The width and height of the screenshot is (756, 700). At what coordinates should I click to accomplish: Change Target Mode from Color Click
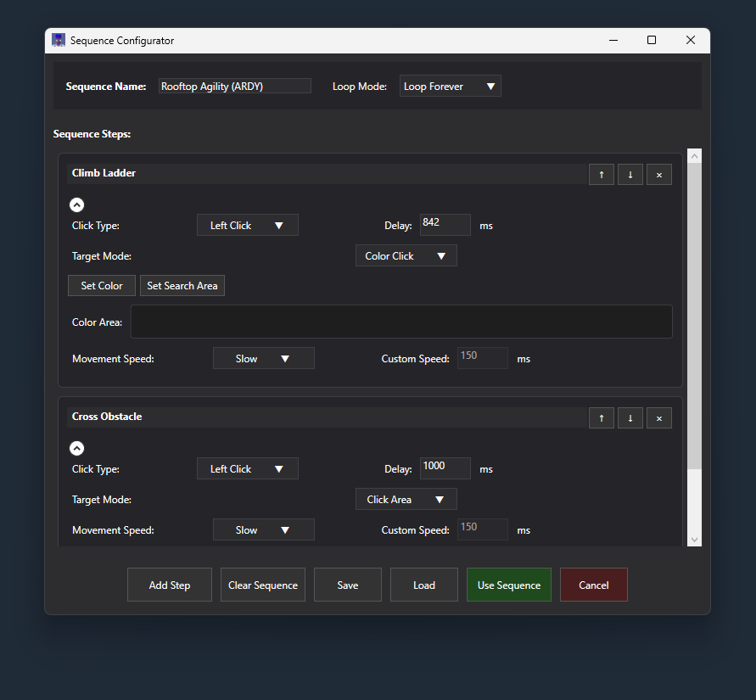point(406,255)
